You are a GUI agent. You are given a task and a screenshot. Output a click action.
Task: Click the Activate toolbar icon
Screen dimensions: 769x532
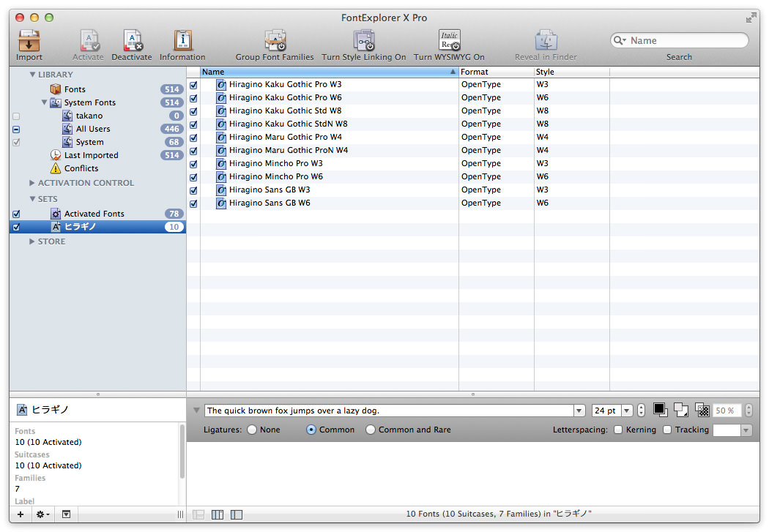[89, 41]
